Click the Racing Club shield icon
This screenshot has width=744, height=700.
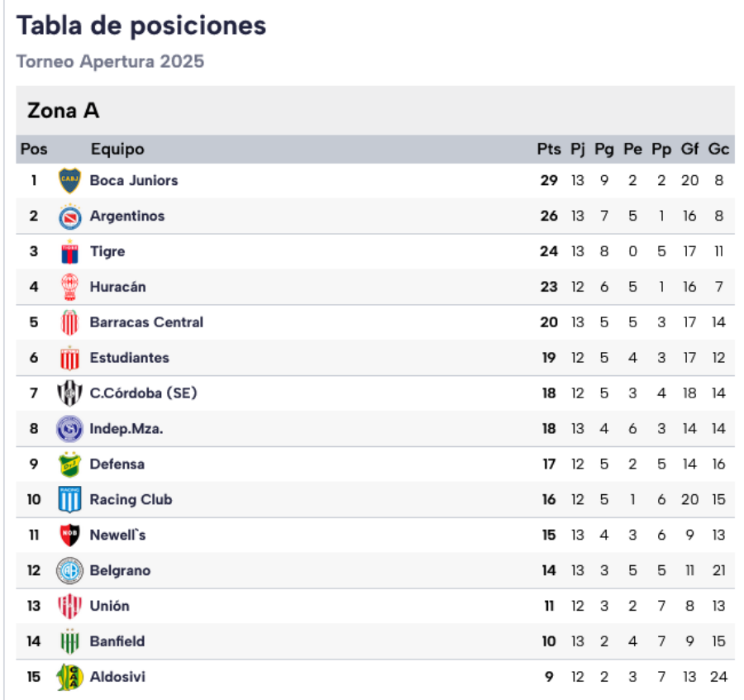pos(70,500)
